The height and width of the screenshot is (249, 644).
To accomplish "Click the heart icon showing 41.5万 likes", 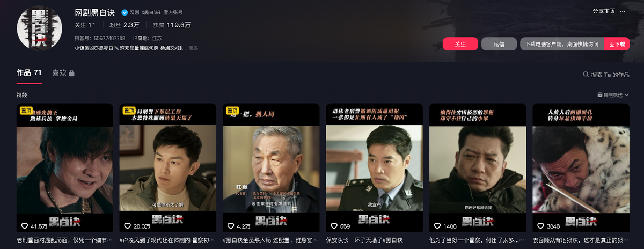I will [x=24, y=226].
